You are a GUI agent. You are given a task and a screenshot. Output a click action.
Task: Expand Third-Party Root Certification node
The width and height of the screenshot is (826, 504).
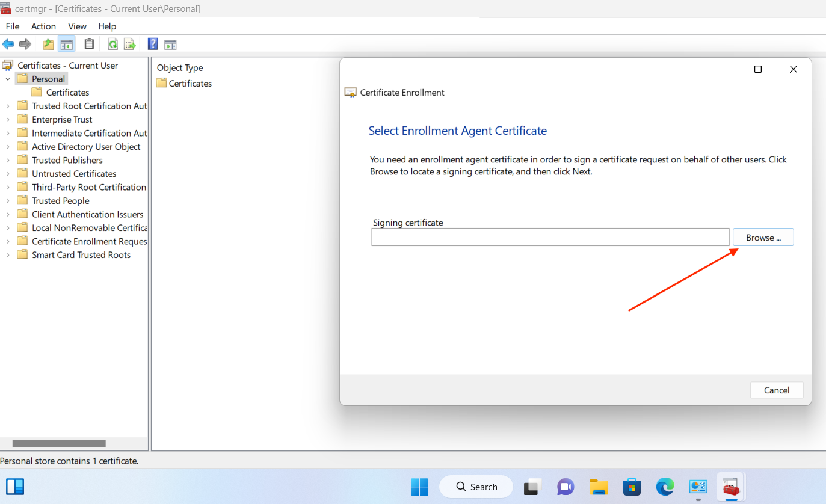(8, 187)
